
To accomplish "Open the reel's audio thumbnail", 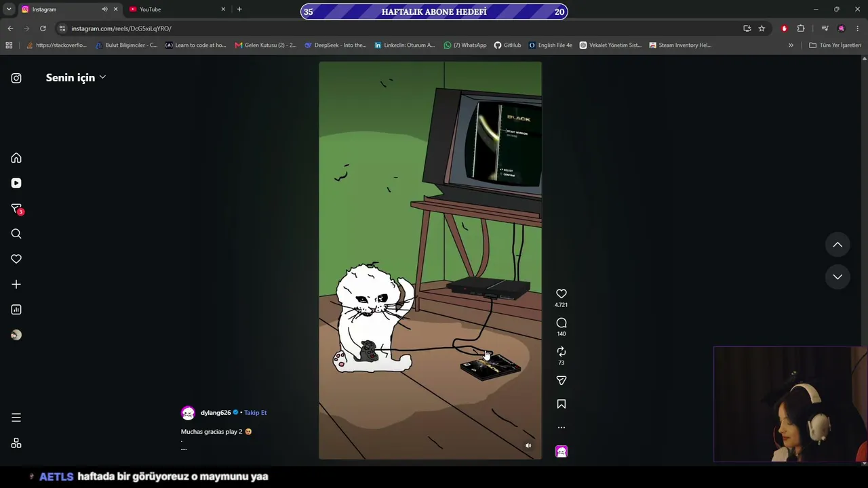I will point(561,451).
